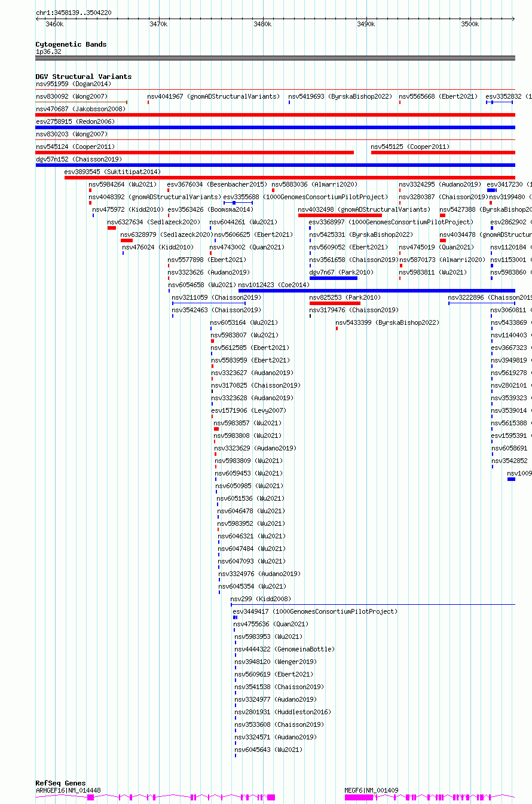Open variant esv3676034 (Besenbacher2015)
This screenshot has width=532, height=804.
point(218,184)
